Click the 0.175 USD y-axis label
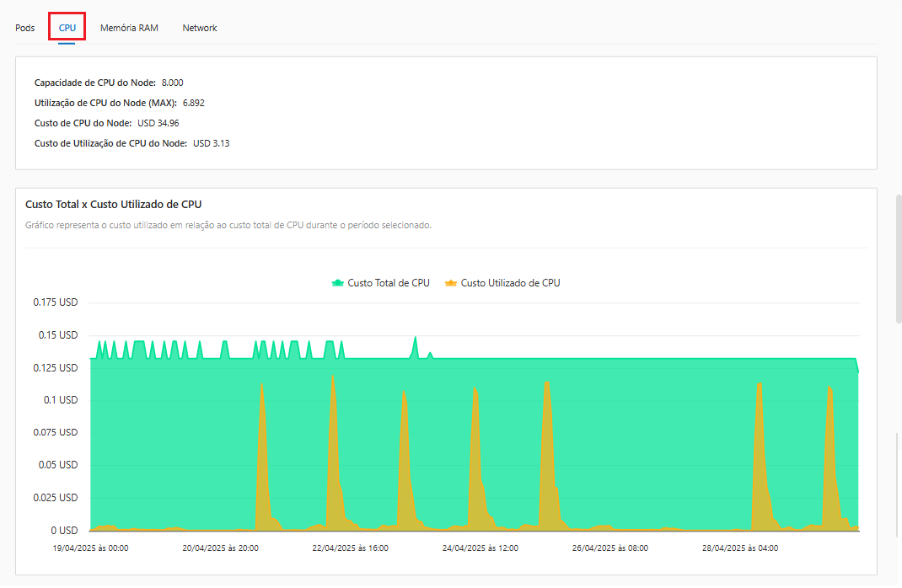The height and width of the screenshot is (588, 902). (x=56, y=302)
